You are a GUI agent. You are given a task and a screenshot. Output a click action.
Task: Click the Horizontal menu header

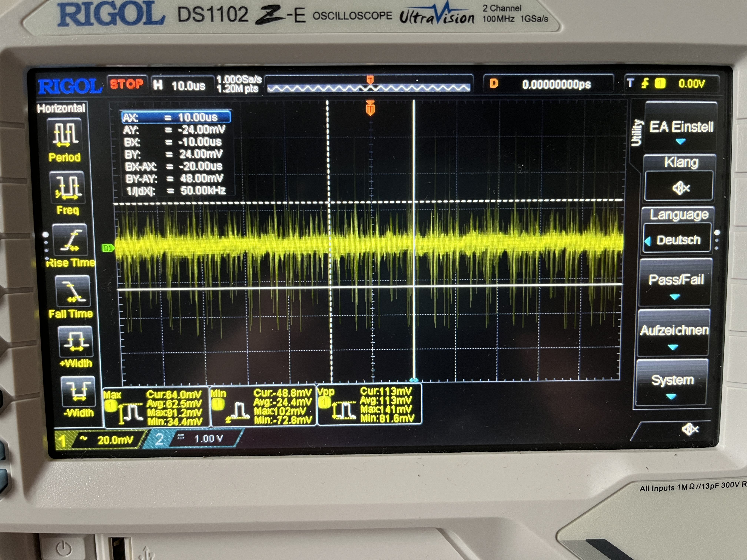click(x=61, y=108)
